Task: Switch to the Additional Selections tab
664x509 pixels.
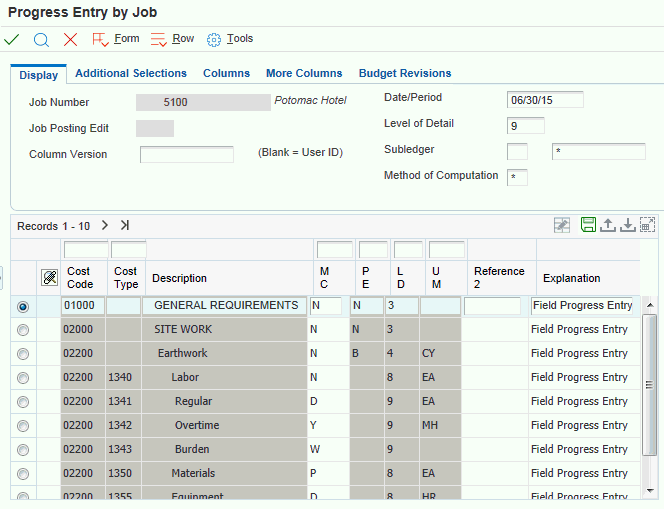Action: point(131,73)
